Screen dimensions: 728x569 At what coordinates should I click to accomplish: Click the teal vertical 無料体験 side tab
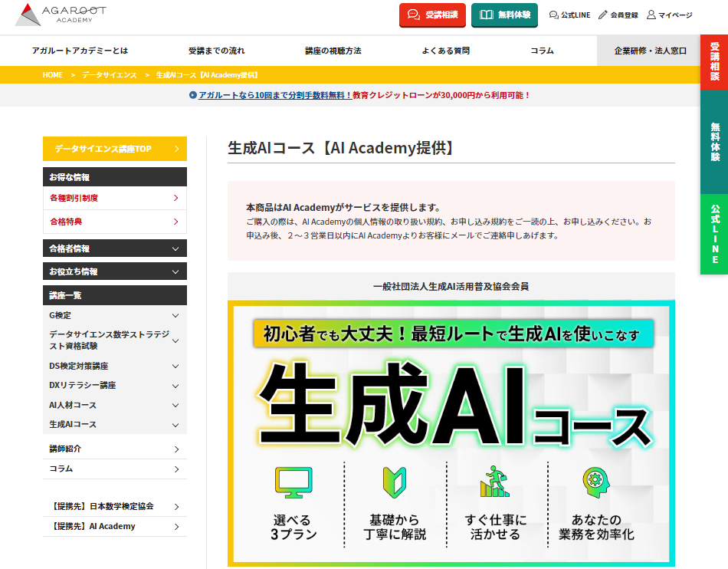tap(714, 142)
